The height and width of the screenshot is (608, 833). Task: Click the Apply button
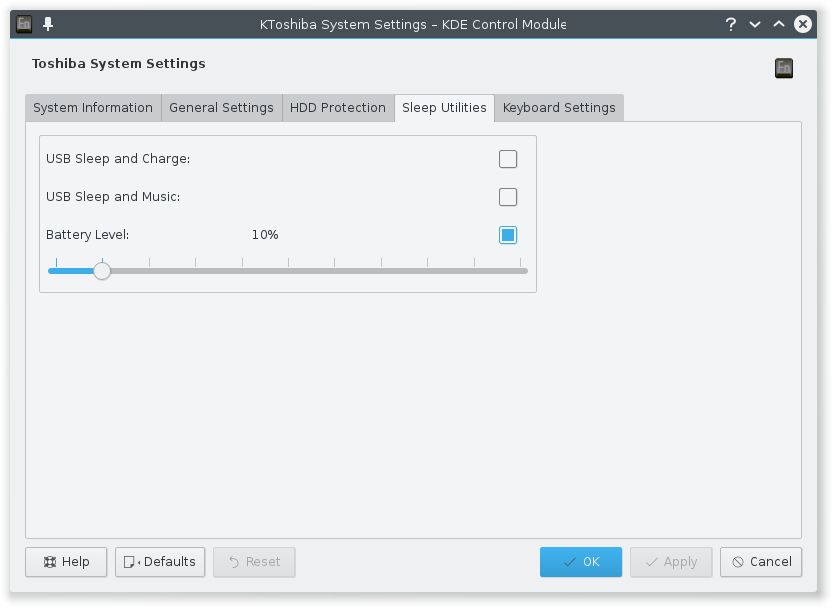(671, 562)
